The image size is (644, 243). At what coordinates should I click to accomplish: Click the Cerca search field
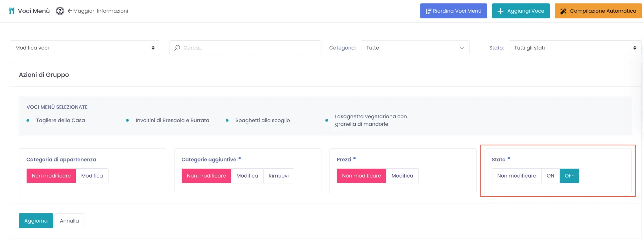pos(245,48)
